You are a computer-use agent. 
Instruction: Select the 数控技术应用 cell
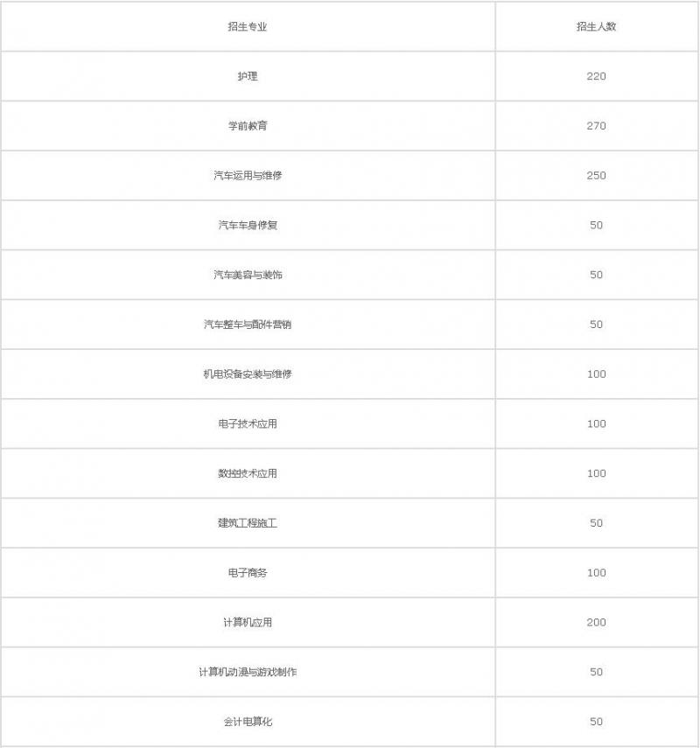point(248,473)
